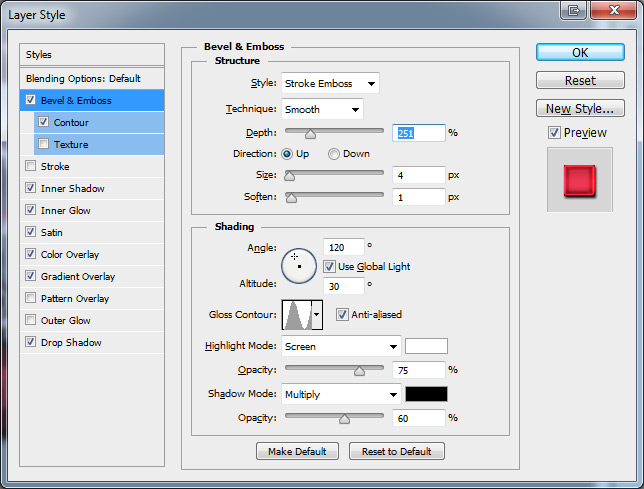Toggle the Texture checkbox
This screenshot has height=489, width=644.
[x=43, y=145]
